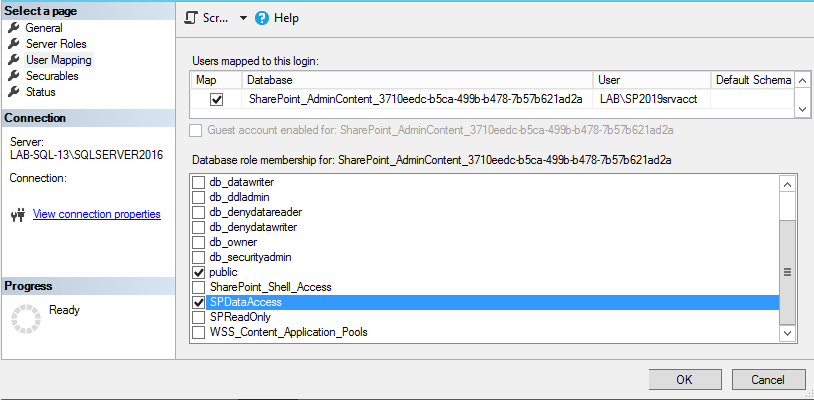Click role membership scrollbar thumb

(788, 272)
